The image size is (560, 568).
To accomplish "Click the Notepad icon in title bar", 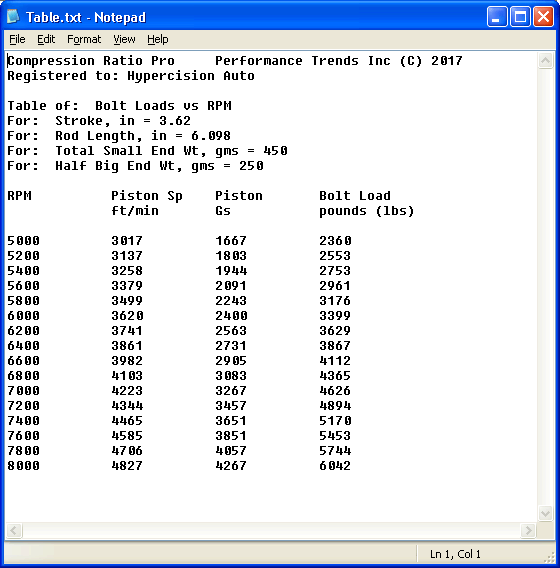I will coord(13,17).
